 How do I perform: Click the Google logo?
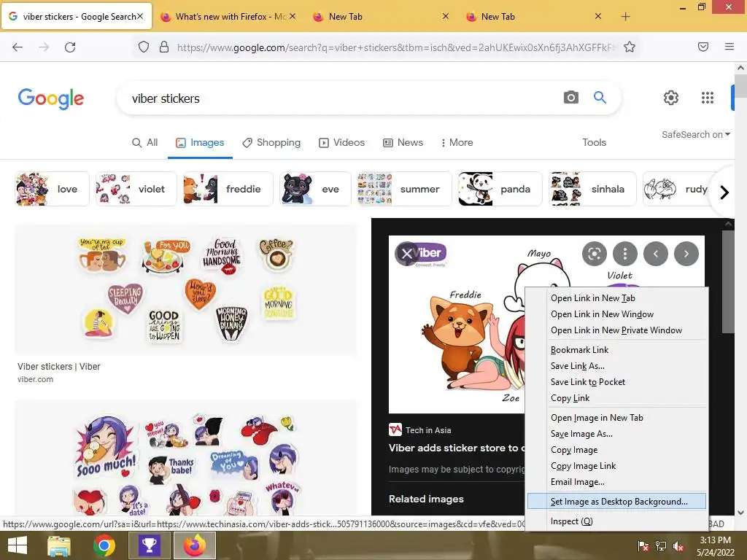pos(51,98)
